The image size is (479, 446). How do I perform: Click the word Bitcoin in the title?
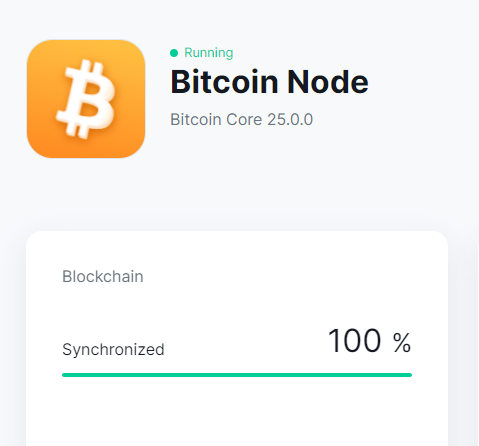coord(224,82)
